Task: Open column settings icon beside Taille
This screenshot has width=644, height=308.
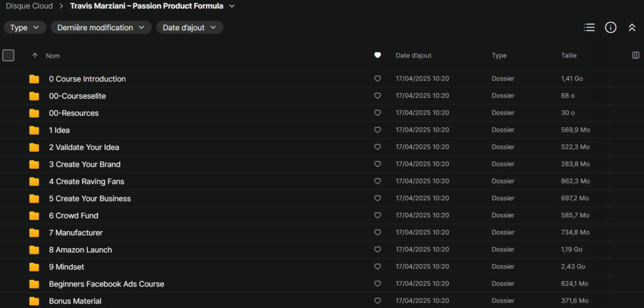Action: point(635,55)
